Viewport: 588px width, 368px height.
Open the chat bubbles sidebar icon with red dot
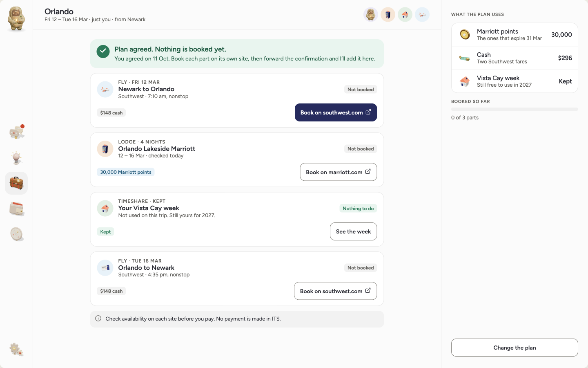point(16,132)
